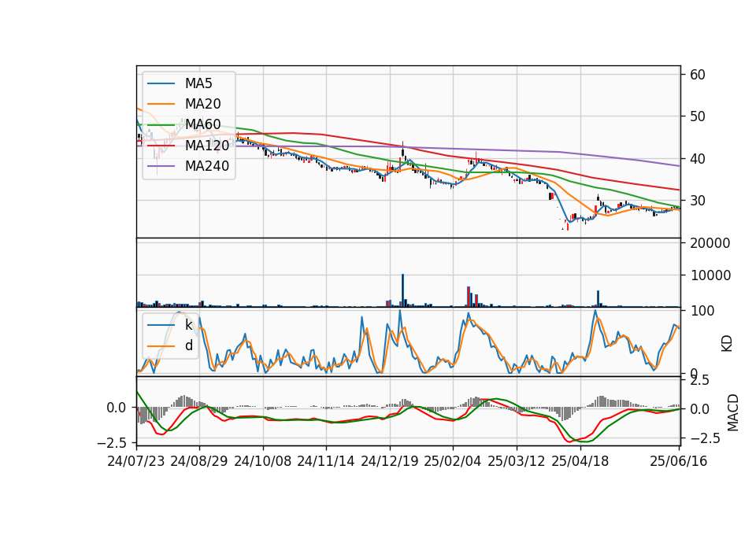
Task: Click the volume axis value 20000
Action: click(710, 243)
